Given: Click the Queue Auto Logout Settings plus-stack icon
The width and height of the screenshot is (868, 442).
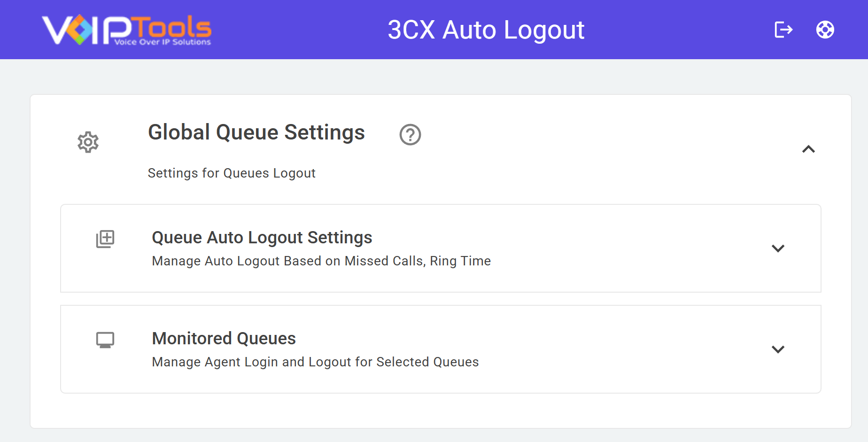Looking at the screenshot, I should pyautogui.click(x=105, y=239).
